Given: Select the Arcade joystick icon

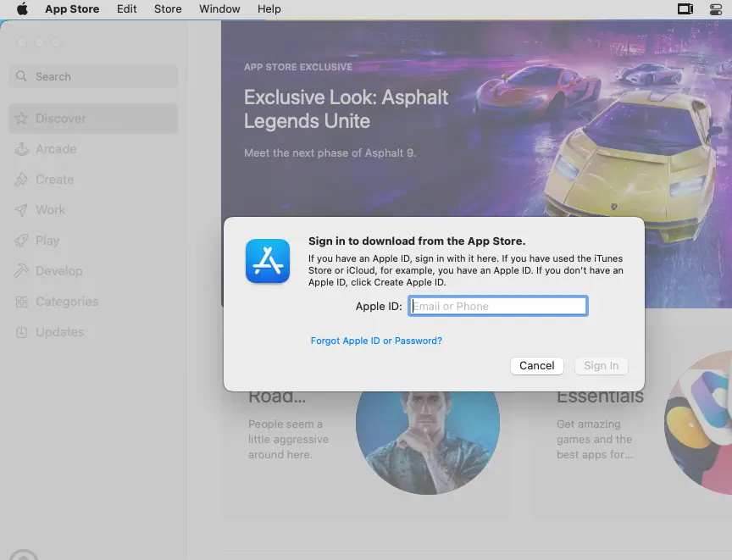Looking at the screenshot, I should (21, 149).
